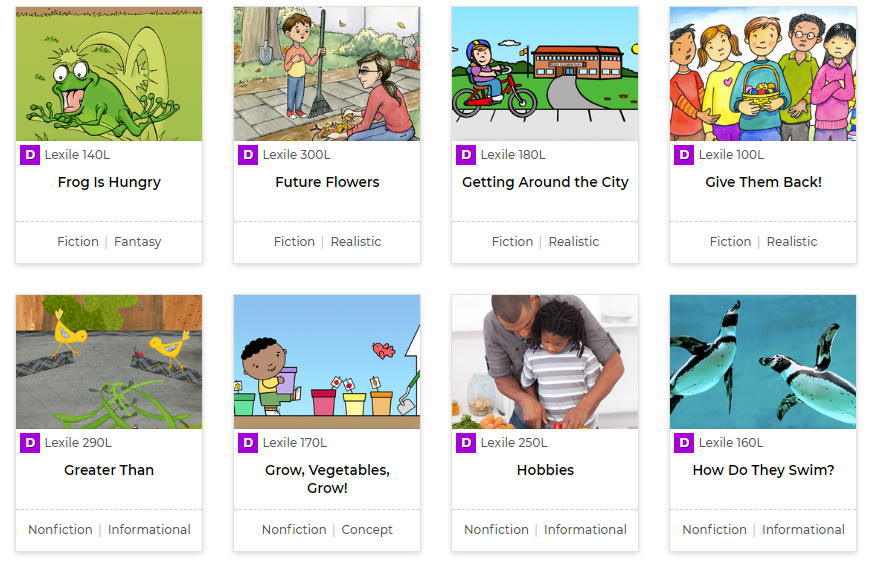Open the Hobbies cooking photo thumbnail
This screenshot has width=874, height=570.
545,362
